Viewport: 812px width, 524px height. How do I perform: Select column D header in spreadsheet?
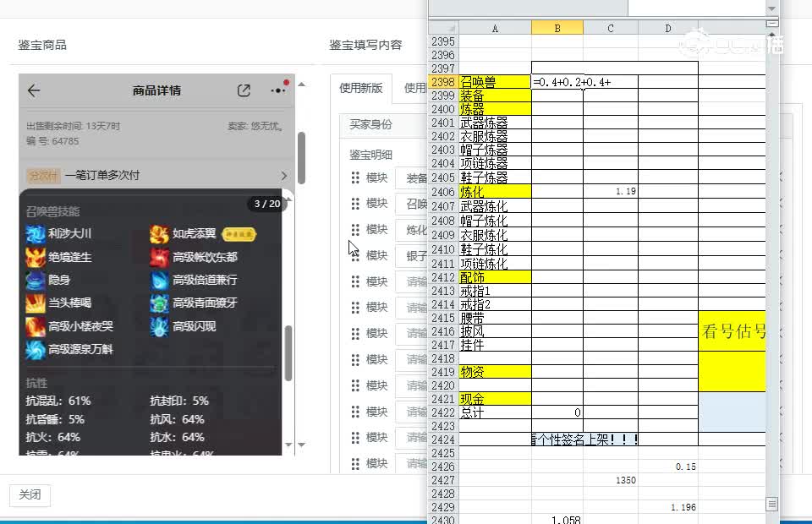pyautogui.click(x=668, y=29)
